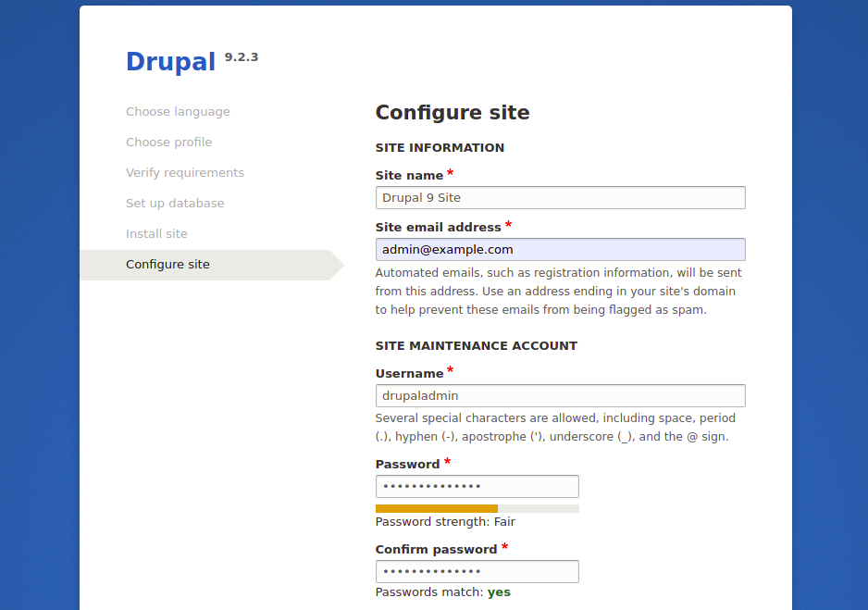Viewport: 868px width, 610px height.
Task: Click 'Passwords match: yes' text
Action: click(443, 592)
